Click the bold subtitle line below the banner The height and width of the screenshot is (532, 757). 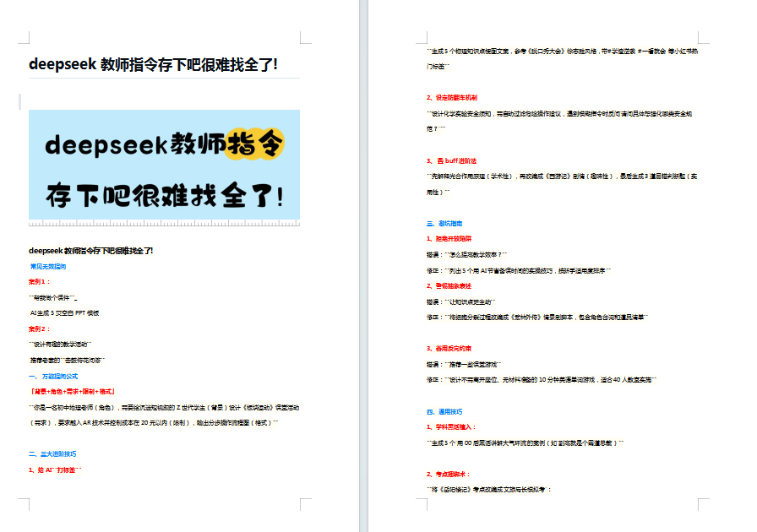[x=90, y=251]
